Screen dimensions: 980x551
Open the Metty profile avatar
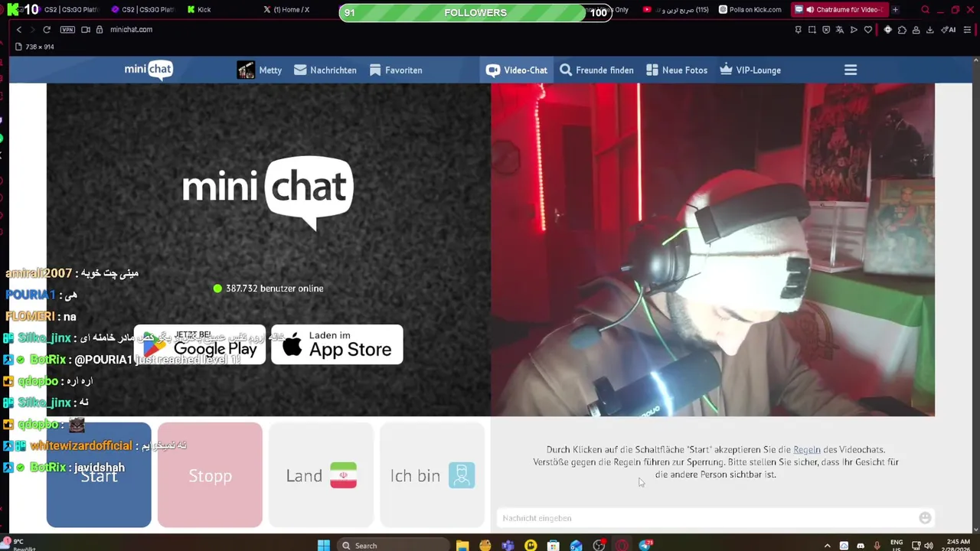point(246,70)
